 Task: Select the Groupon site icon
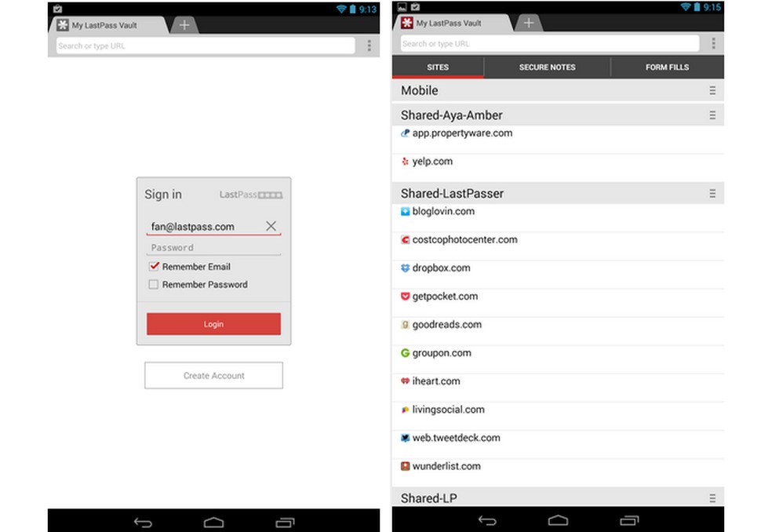point(405,353)
